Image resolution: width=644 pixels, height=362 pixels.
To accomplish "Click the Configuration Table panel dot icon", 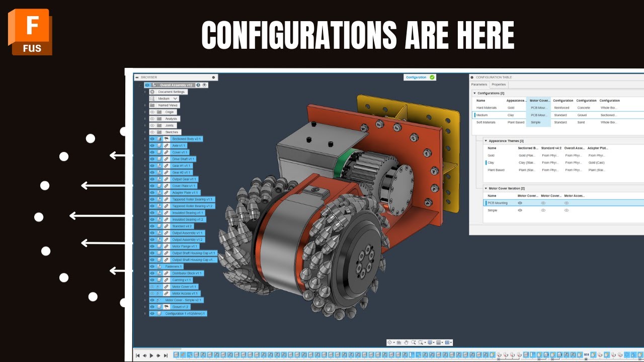I will tap(472, 77).
